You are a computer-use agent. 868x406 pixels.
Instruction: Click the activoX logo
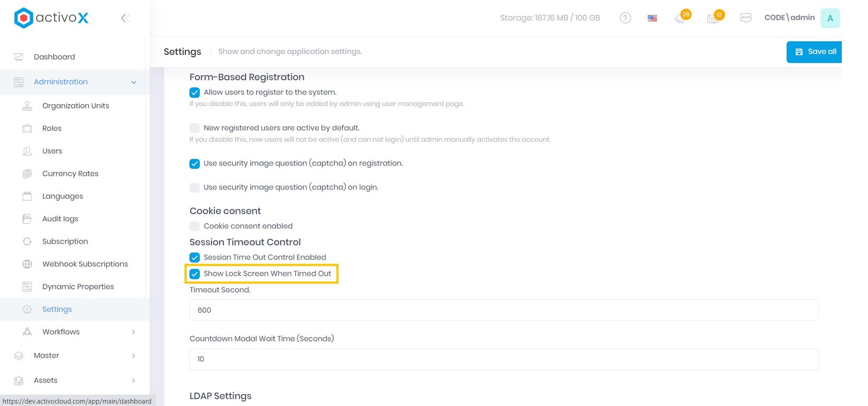[x=51, y=18]
